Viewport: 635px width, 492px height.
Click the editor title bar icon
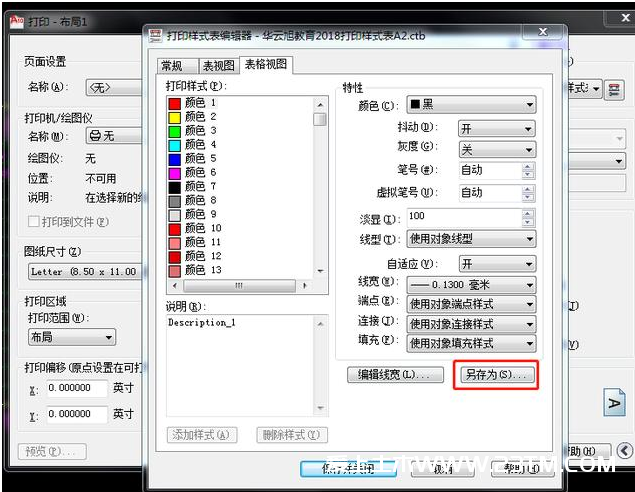pyautogui.click(x=156, y=36)
